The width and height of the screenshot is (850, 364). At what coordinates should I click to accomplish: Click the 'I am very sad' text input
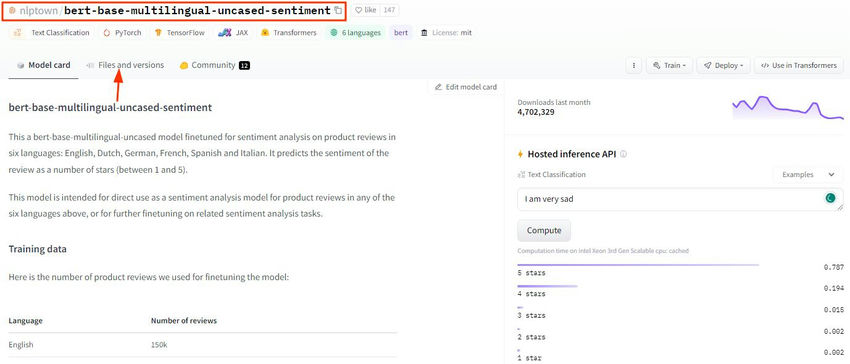click(680, 199)
